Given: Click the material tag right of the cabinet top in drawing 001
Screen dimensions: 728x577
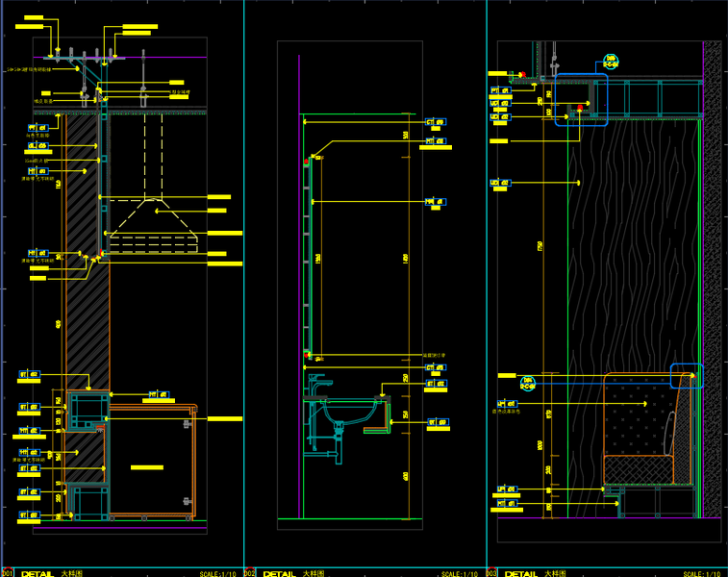Looking at the screenshot, I should pos(159,394).
